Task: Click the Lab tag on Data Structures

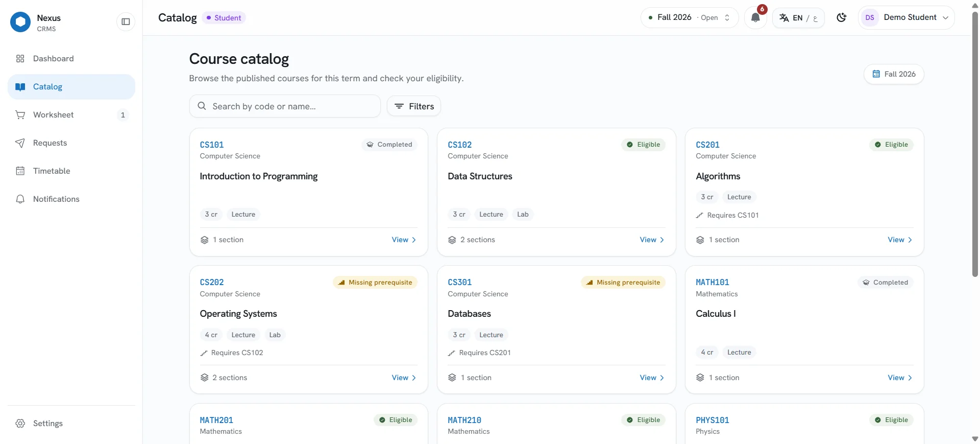Action: click(x=523, y=215)
